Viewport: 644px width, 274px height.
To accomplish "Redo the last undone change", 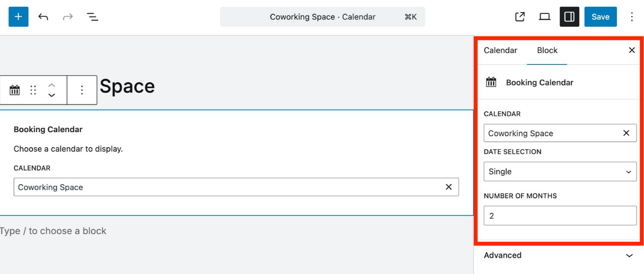I will [x=68, y=17].
